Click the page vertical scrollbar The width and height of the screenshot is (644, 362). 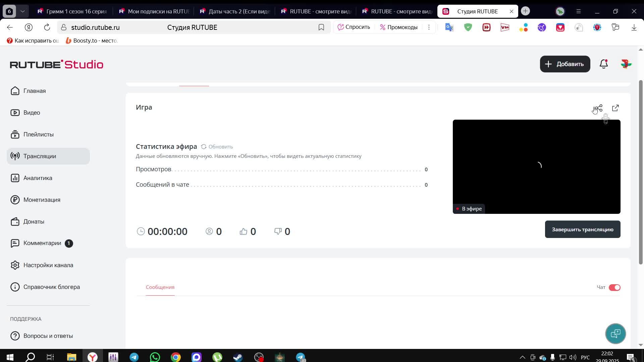pyautogui.click(x=640, y=168)
